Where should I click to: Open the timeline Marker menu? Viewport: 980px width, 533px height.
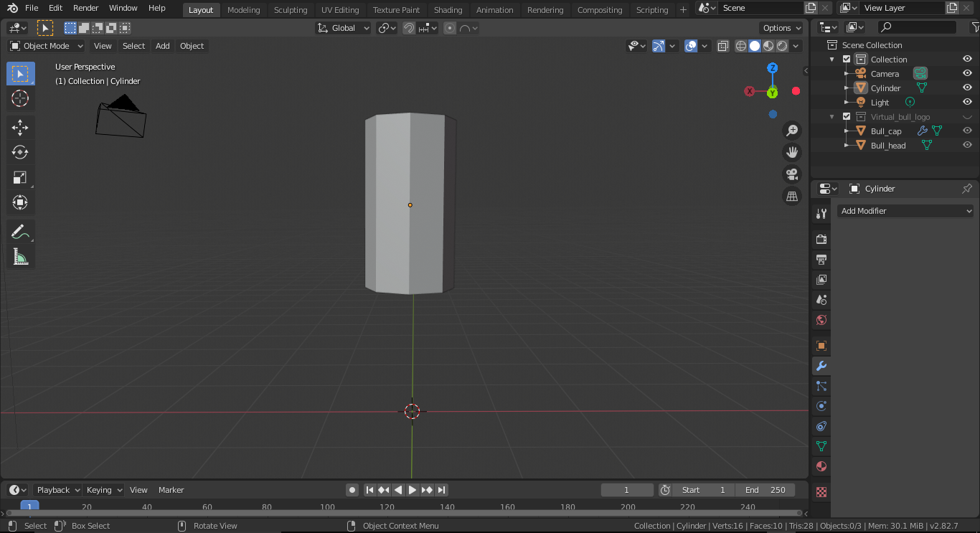[171, 490]
